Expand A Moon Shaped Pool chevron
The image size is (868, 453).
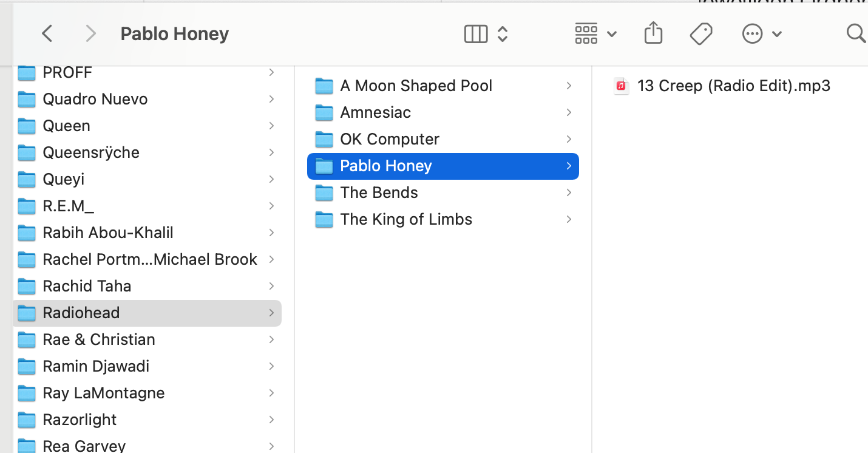point(569,86)
